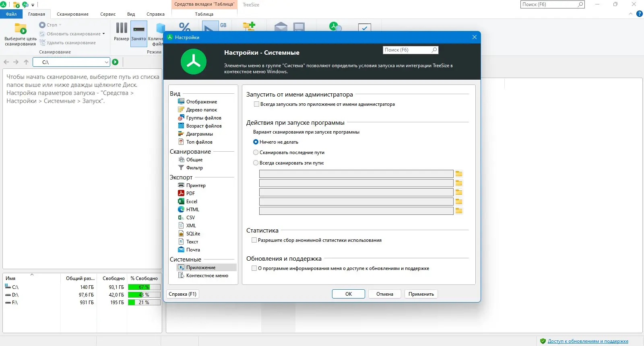
Task: Click the Удалить сканирование ribbon button
Action: pos(68,43)
